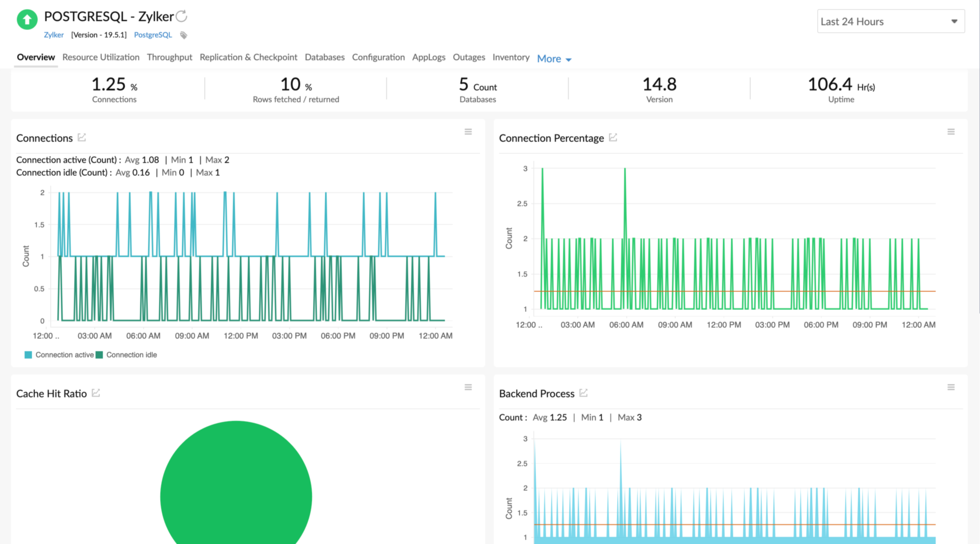Open the Connections chart edit icon
The image size is (980, 544).
click(82, 137)
